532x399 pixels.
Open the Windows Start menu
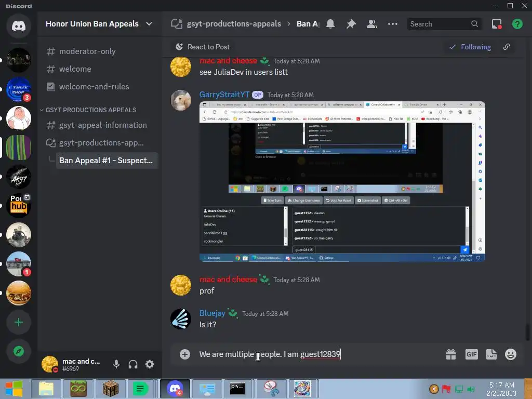click(x=14, y=389)
